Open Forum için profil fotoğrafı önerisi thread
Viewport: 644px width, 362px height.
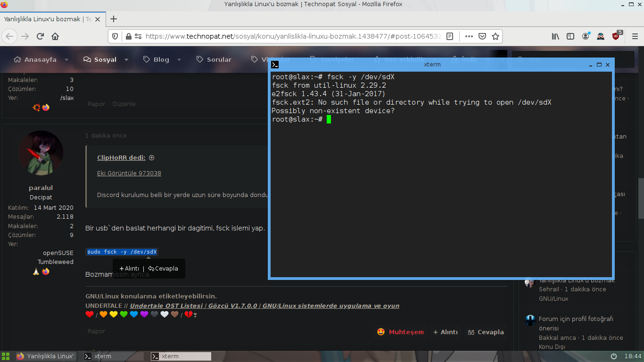coord(576,323)
